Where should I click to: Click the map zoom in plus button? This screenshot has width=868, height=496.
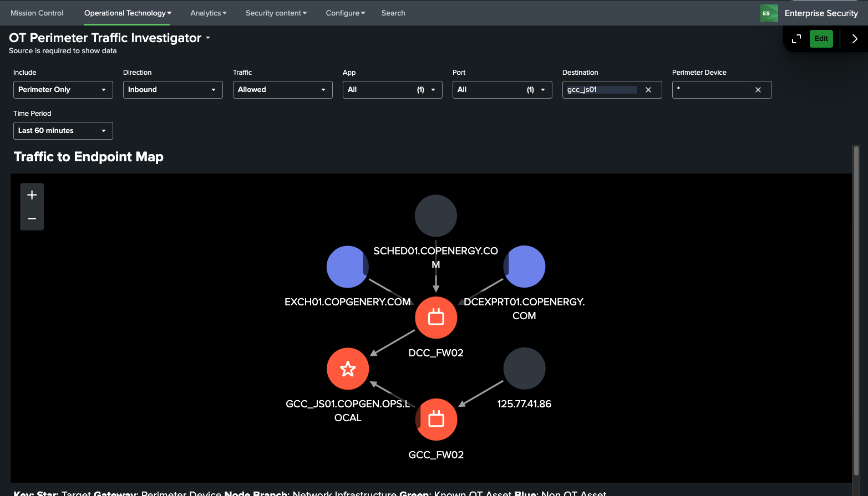click(x=32, y=195)
